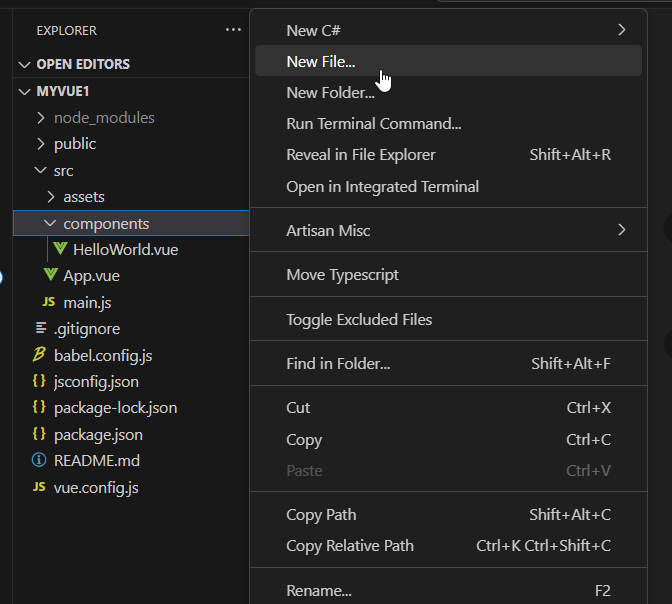Click the info icon beside README.md
This screenshot has height=604, width=672.
tap(40, 461)
